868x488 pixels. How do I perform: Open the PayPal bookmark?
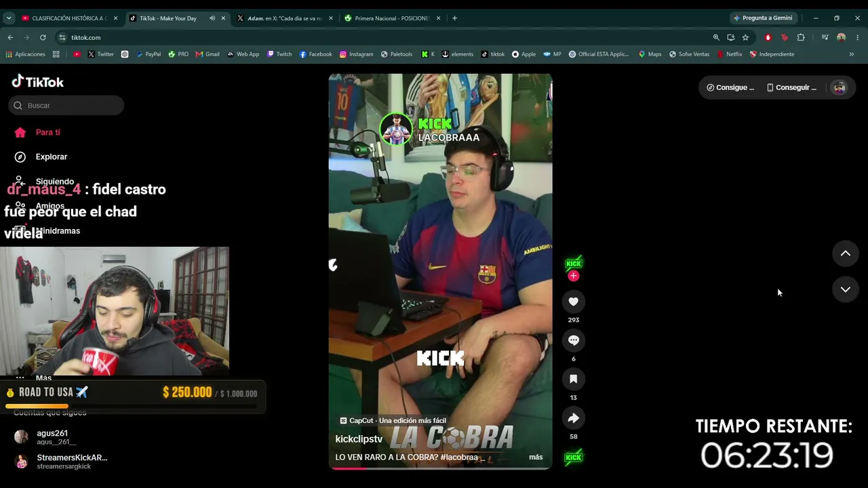(x=149, y=54)
